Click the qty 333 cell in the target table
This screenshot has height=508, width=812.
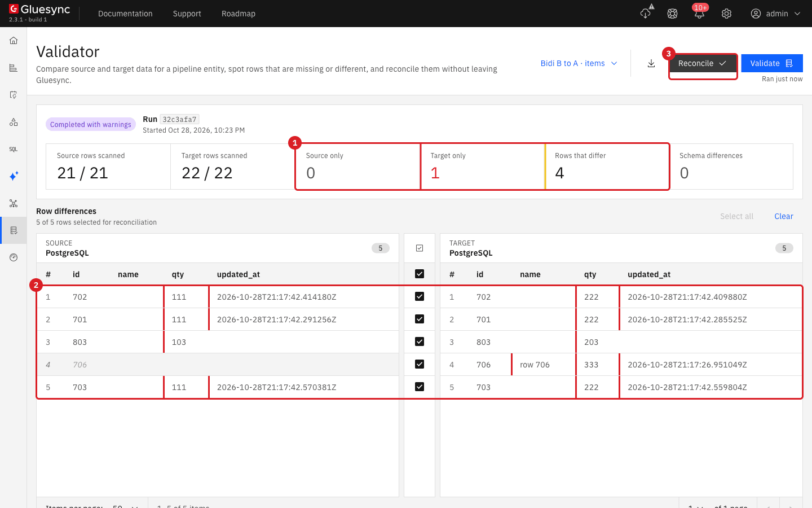click(597, 365)
